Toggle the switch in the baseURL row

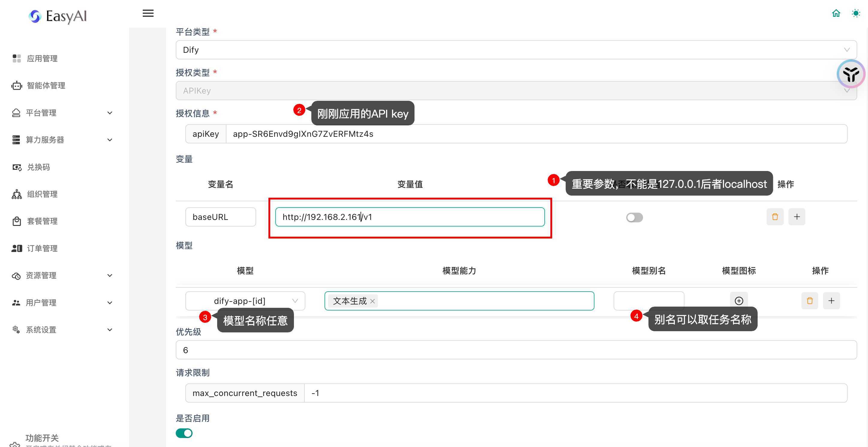click(x=634, y=217)
